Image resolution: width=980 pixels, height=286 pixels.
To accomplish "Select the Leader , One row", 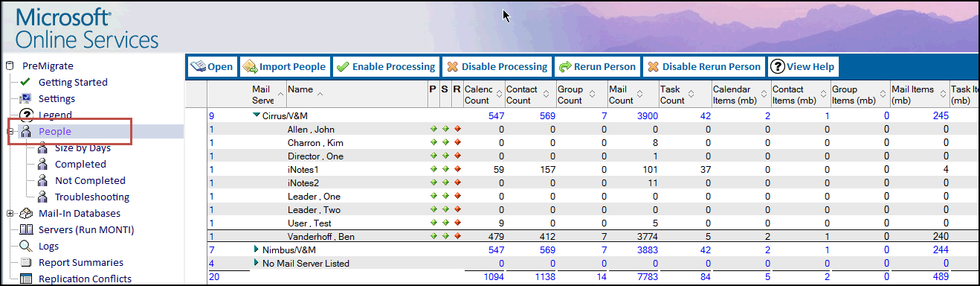I will [593, 196].
